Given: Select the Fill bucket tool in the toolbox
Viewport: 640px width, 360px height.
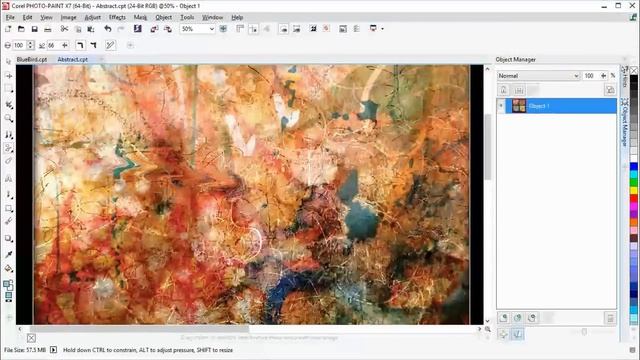Looking at the screenshot, I should click(9, 269).
